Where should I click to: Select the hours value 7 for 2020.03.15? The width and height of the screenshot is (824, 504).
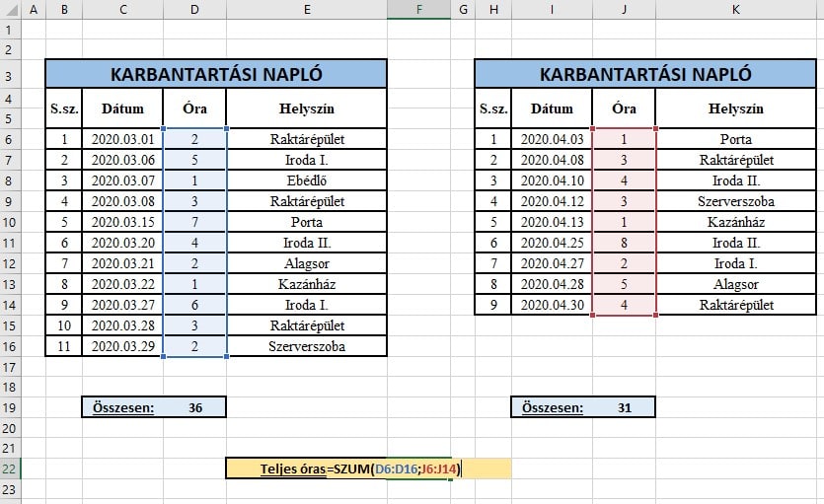click(194, 222)
